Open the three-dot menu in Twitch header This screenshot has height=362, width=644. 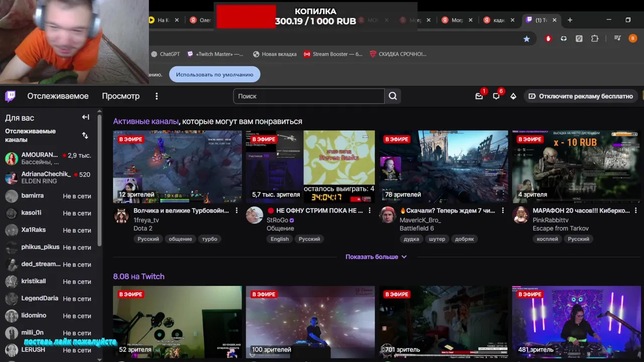click(x=156, y=96)
